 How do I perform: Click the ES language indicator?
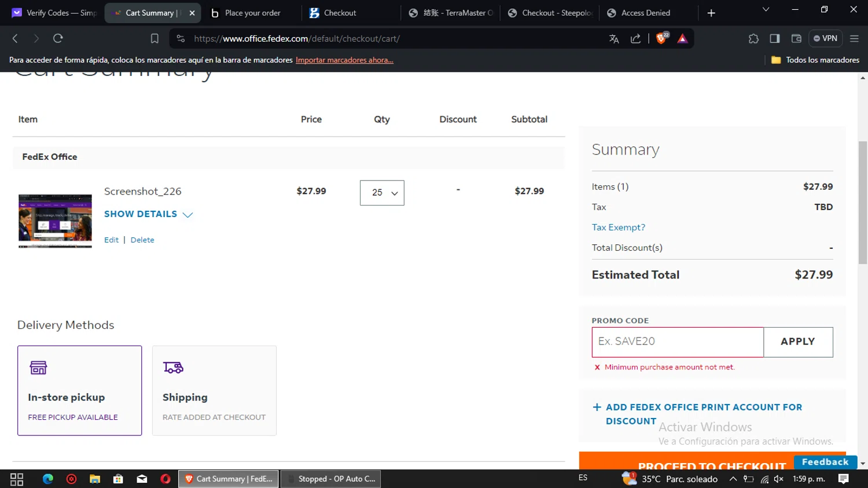pos(583,478)
